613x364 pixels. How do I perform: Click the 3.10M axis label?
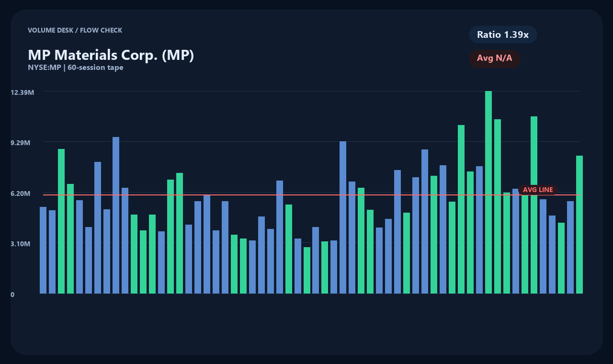pyautogui.click(x=21, y=244)
